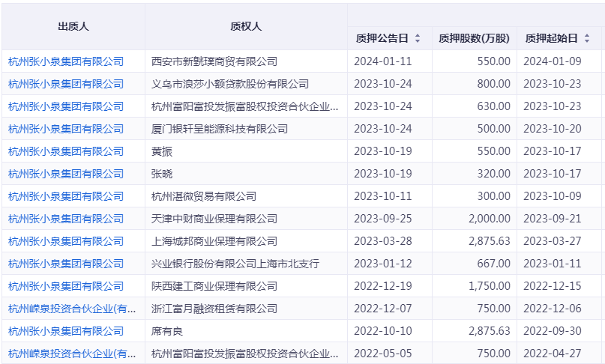Click 杭州嵘泉投资合伙企业 link dated 2022-05-05

coord(72,354)
